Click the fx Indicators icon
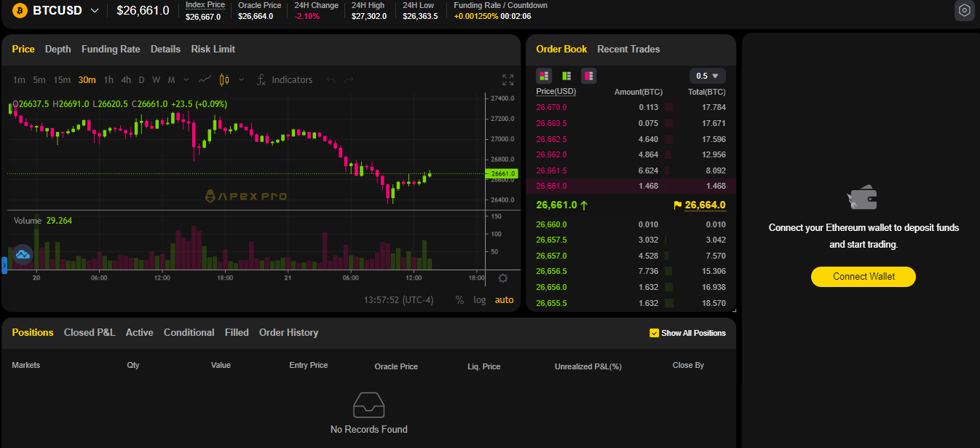Image resolution: width=980 pixels, height=448 pixels. (261, 79)
